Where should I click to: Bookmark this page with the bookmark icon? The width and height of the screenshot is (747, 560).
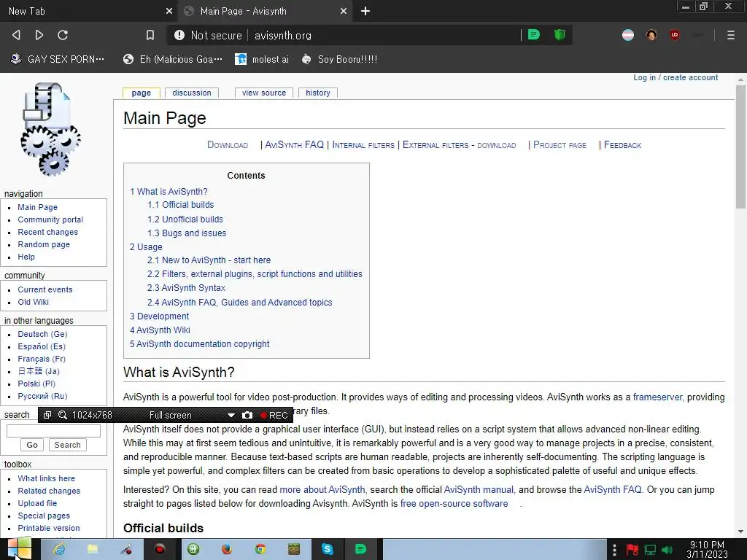(150, 35)
